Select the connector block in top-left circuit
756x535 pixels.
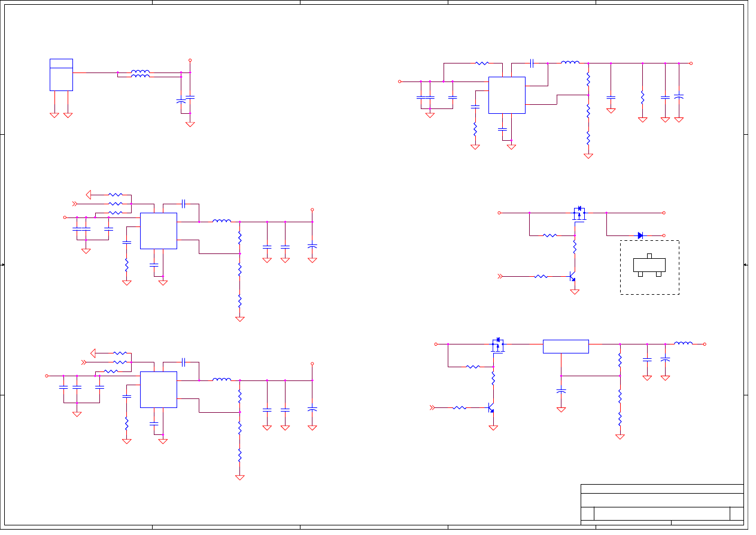(61, 75)
